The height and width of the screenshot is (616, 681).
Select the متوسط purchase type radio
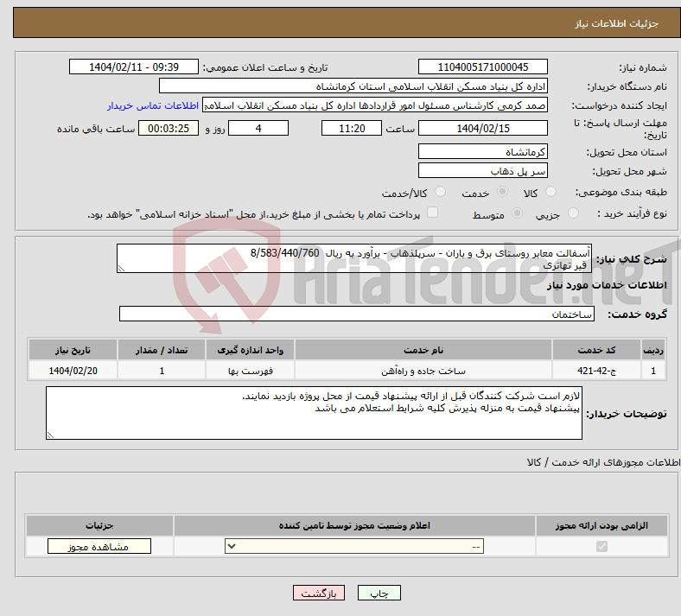[x=518, y=213]
